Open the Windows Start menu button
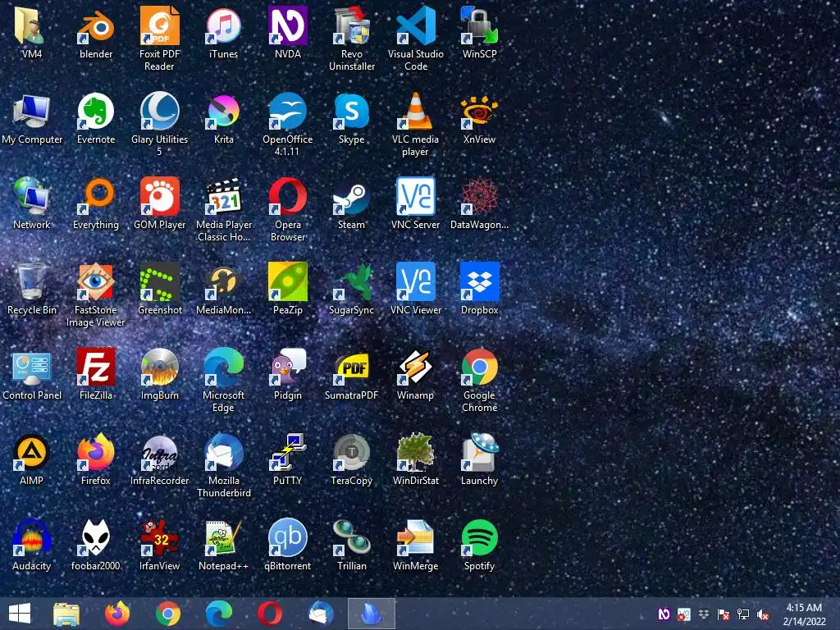The height and width of the screenshot is (630, 840). [x=20, y=614]
